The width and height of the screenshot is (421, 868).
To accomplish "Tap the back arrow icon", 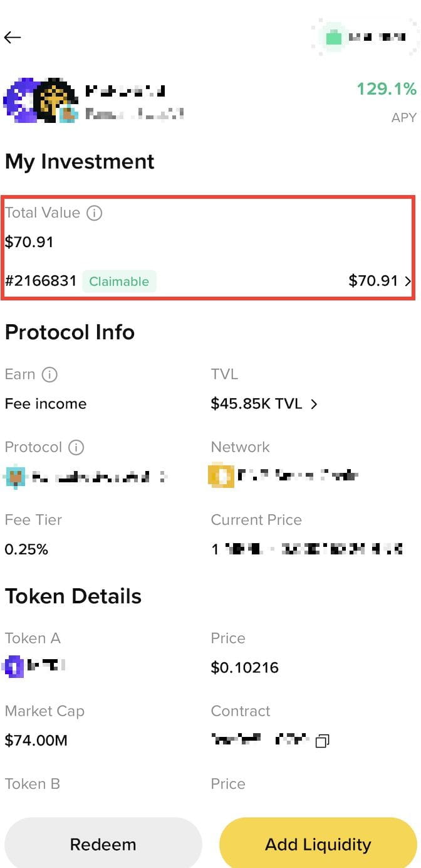I will [x=13, y=38].
